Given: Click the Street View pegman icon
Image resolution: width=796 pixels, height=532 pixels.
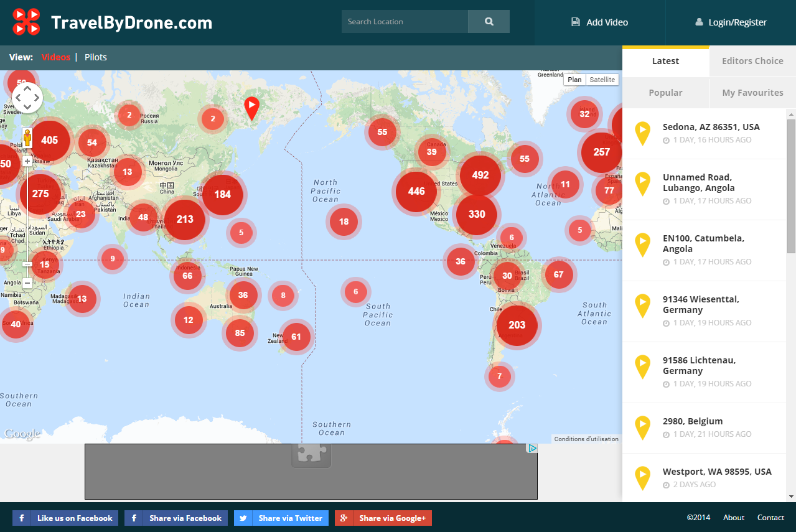Looking at the screenshot, I should (x=27, y=138).
